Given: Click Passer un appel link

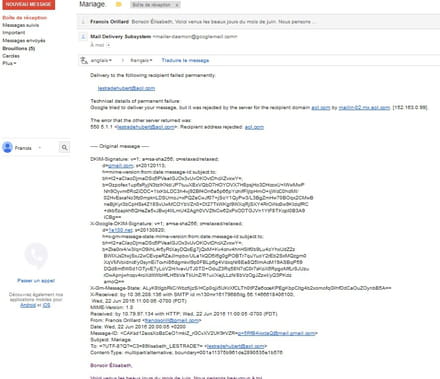Looking at the screenshot, I should point(36,281).
